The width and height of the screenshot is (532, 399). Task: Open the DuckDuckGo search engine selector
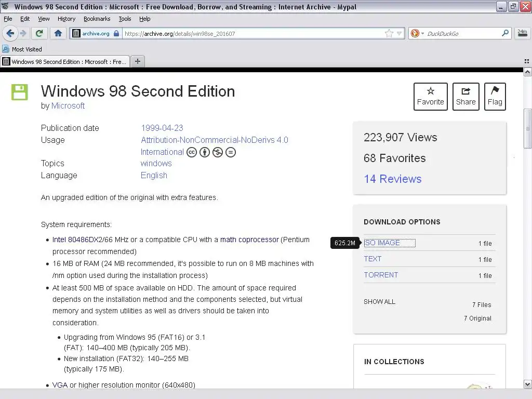pyautogui.click(x=417, y=33)
